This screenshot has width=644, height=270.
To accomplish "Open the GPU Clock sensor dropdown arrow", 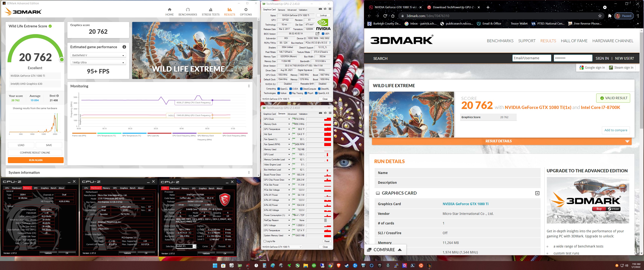I will coord(289,119).
